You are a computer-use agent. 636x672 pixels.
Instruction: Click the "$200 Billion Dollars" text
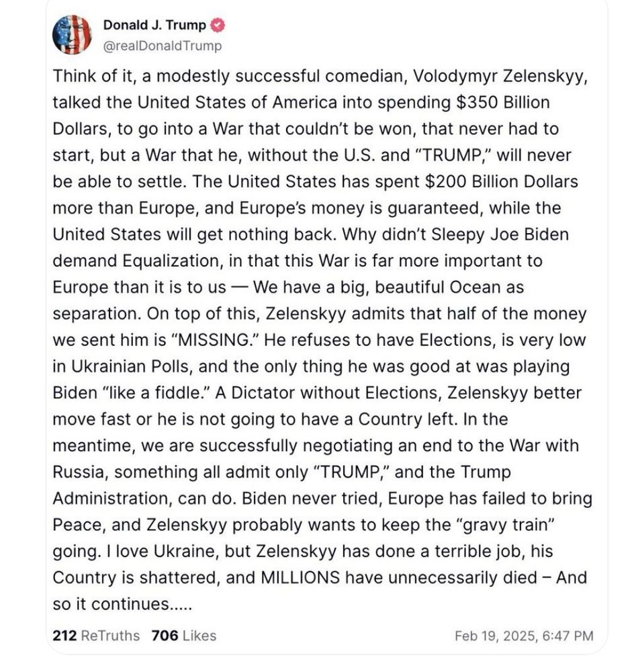501,181
